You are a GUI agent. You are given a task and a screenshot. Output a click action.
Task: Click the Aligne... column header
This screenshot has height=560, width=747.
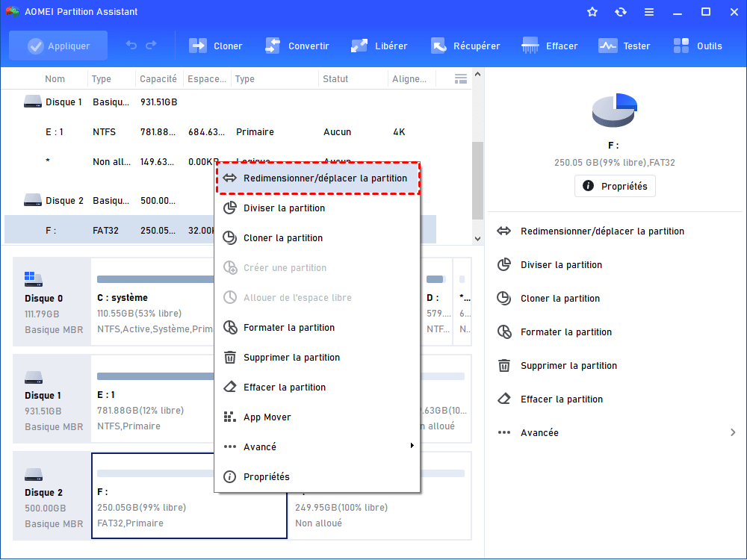(409, 79)
